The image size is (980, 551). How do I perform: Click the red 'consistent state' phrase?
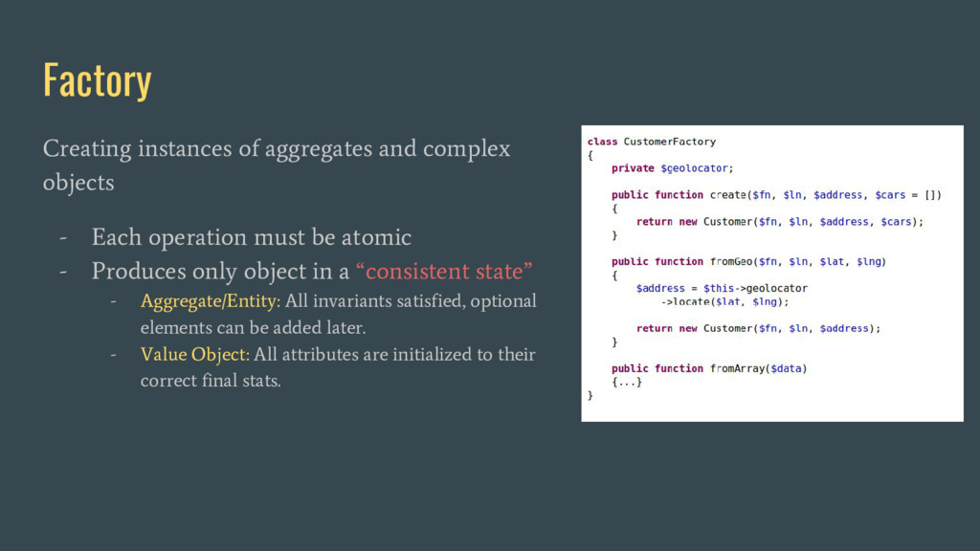[444, 271]
